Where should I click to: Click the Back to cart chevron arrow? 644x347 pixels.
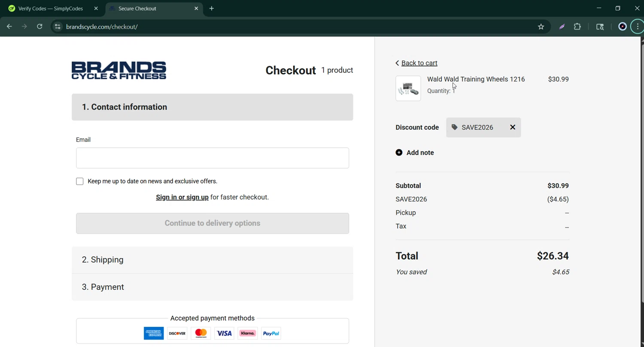point(397,63)
